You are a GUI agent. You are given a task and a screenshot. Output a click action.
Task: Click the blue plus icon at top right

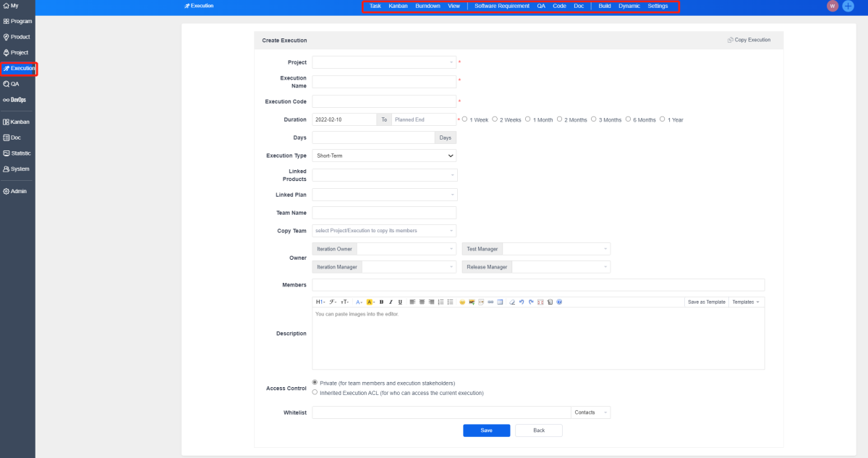848,6
